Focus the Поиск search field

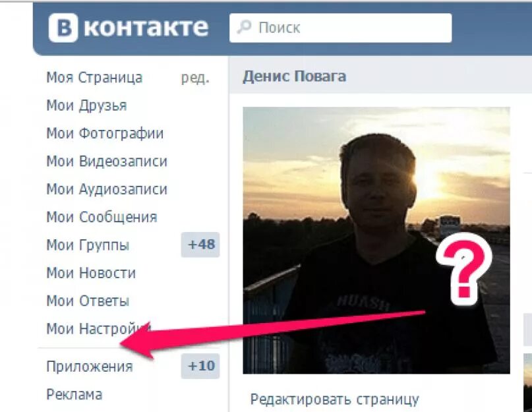(x=340, y=28)
